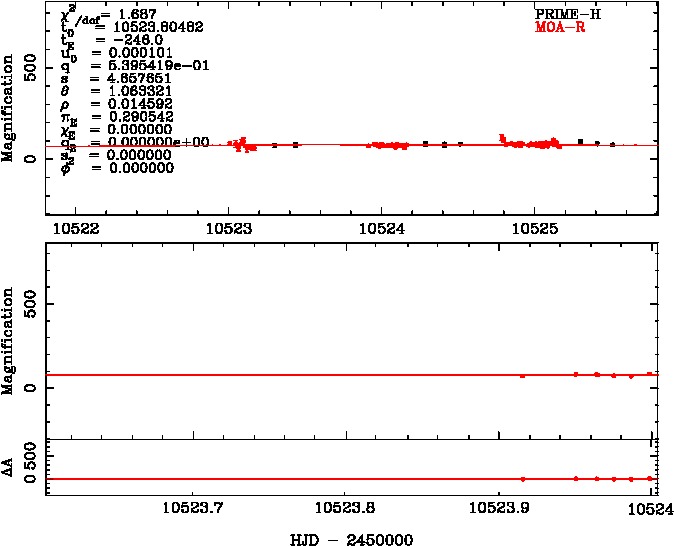Viewport: 674px width, 546px height.
Task: Click the PRIME-H legend label
Action: click(567, 15)
